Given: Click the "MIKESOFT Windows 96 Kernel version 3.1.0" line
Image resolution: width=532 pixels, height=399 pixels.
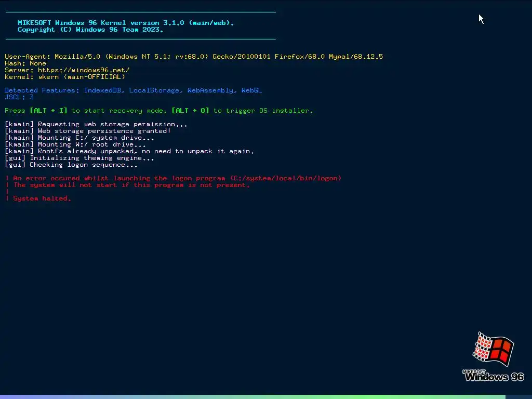Looking at the screenshot, I should [126, 23].
